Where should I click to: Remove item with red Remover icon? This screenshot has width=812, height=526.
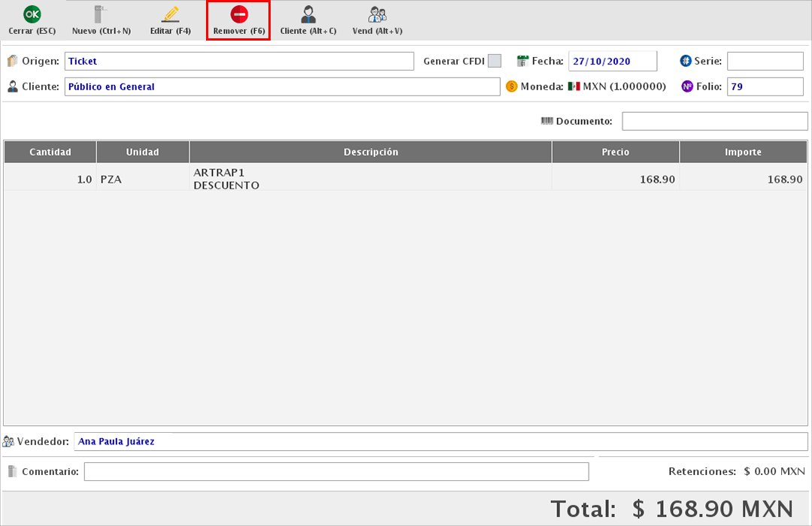click(239, 14)
